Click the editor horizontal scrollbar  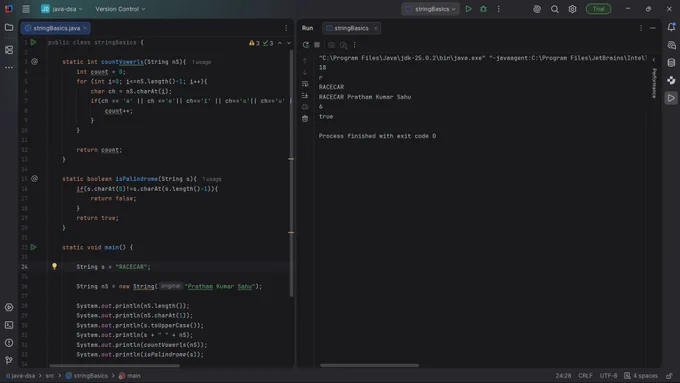(114, 365)
